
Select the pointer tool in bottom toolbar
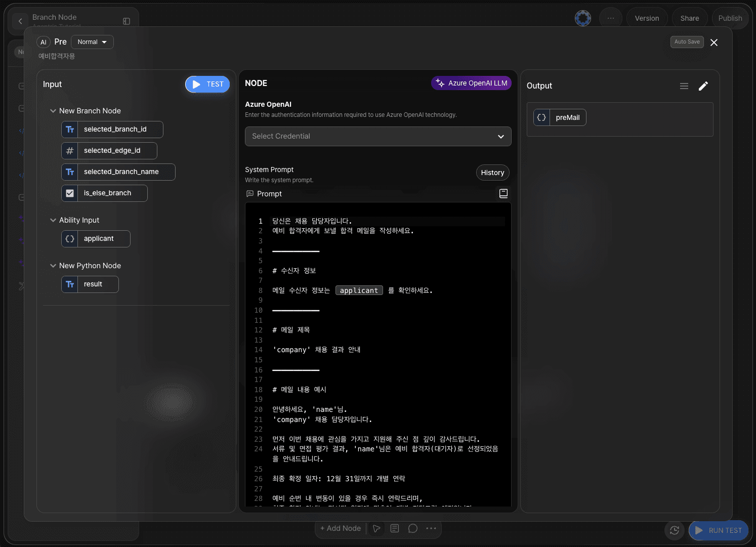376,528
